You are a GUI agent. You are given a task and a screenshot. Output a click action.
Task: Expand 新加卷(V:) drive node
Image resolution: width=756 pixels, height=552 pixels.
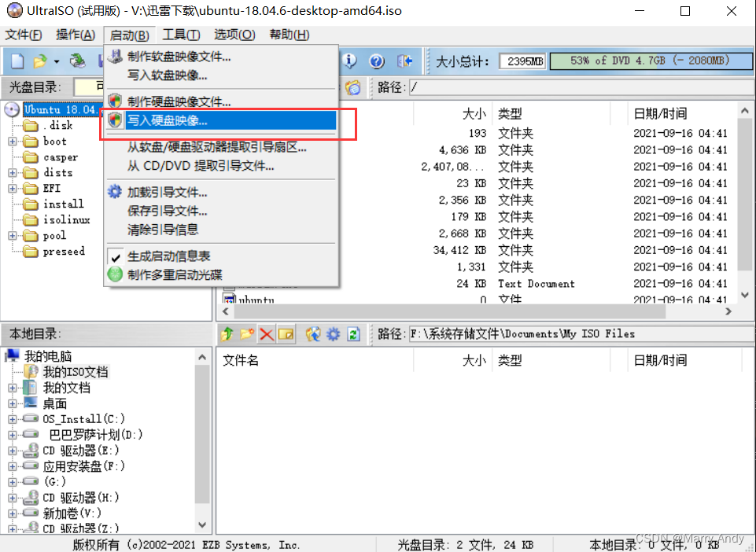12,513
